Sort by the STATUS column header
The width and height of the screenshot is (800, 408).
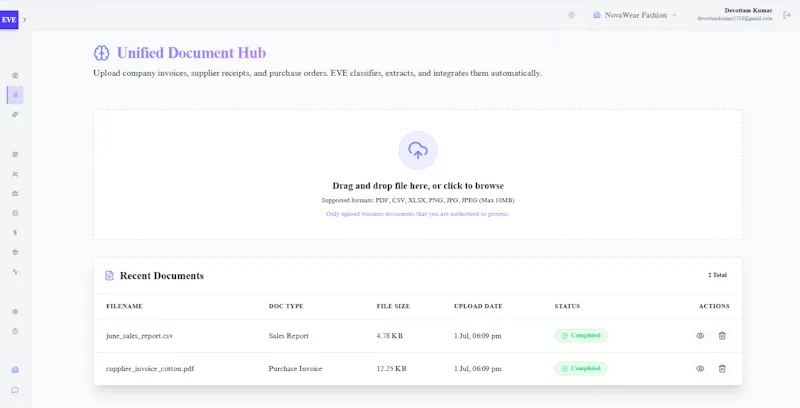coord(567,306)
